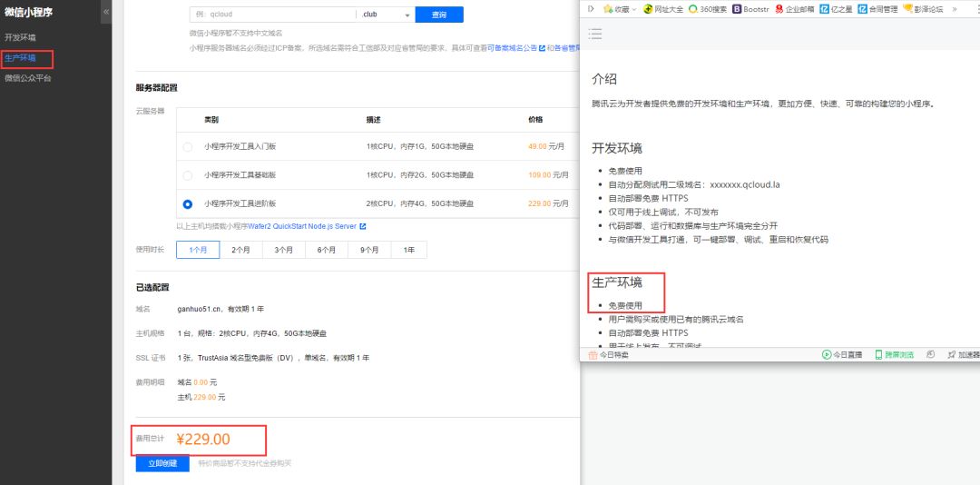
Task: Open 生产环境 in the sidebar
Action: tap(20, 58)
